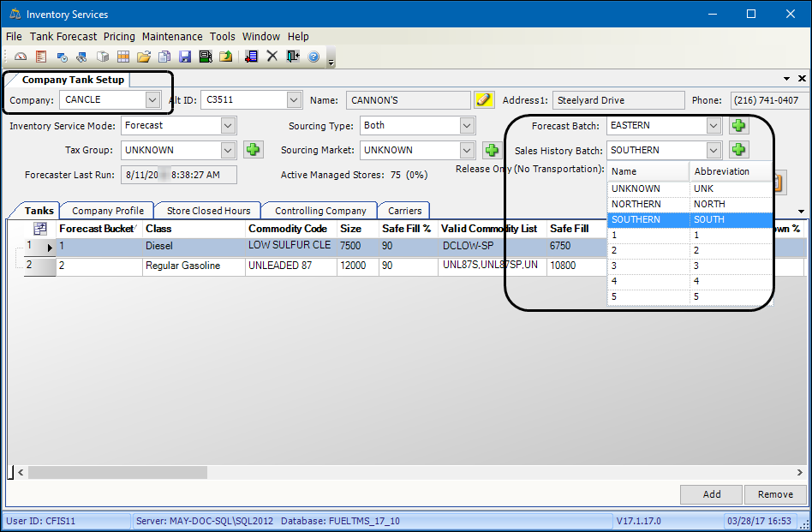Switch to the Carriers tab
Image resolution: width=812 pixels, height=532 pixels.
pyautogui.click(x=404, y=211)
